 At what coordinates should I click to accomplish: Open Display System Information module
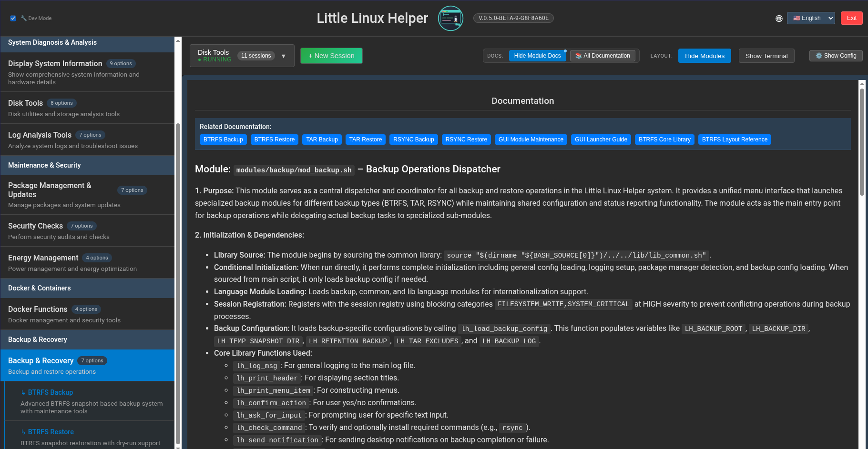tap(87, 72)
